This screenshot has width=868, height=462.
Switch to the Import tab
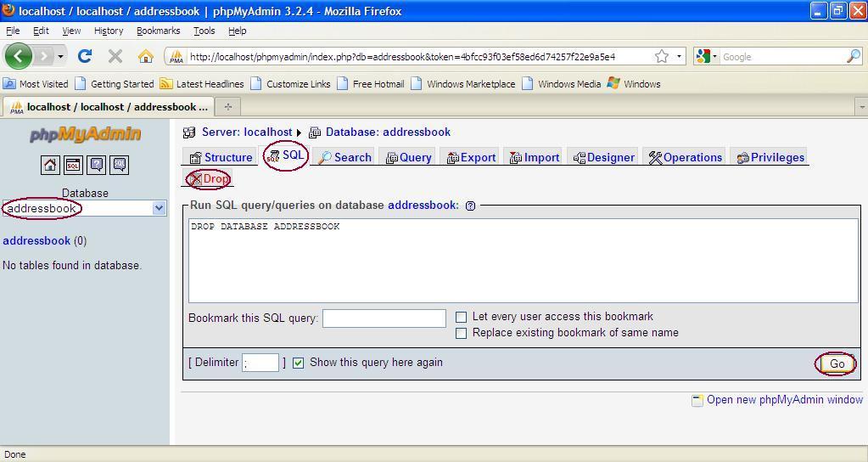pos(535,157)
